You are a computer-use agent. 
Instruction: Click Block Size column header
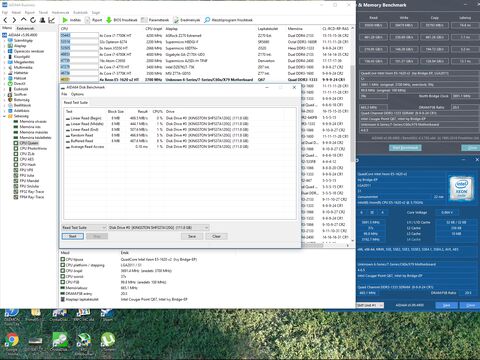pyautogui.click(x=116, y=111)
